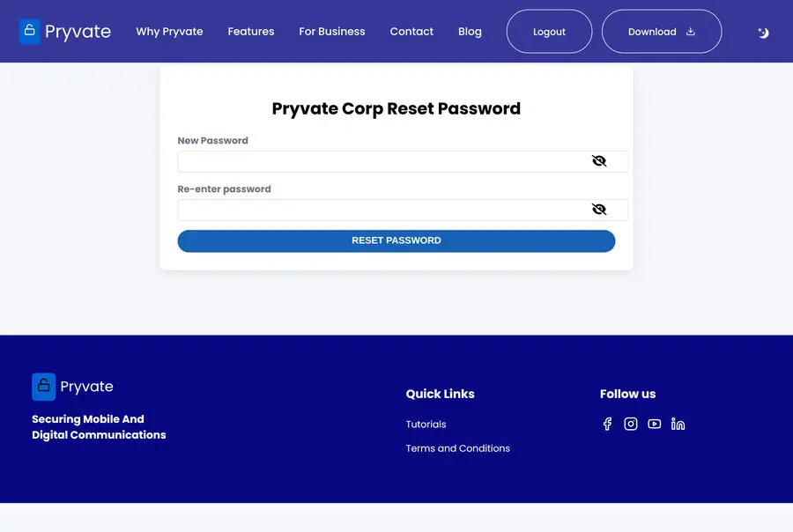The image size is (793, 532).
Task: Click the download arrow icon
Action: pos(690,32)
